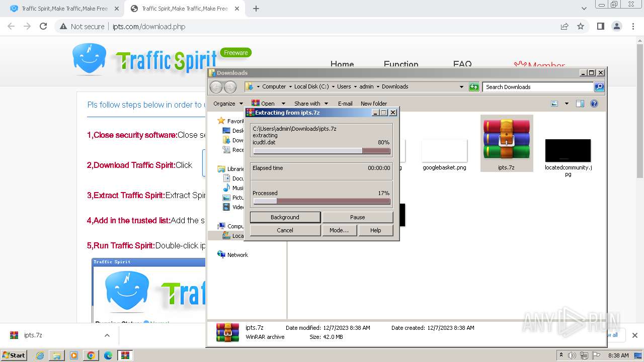This screenshot has width=644, height=362.
Task: Reload the ipts.com page
Action: (x=43, y=26)
